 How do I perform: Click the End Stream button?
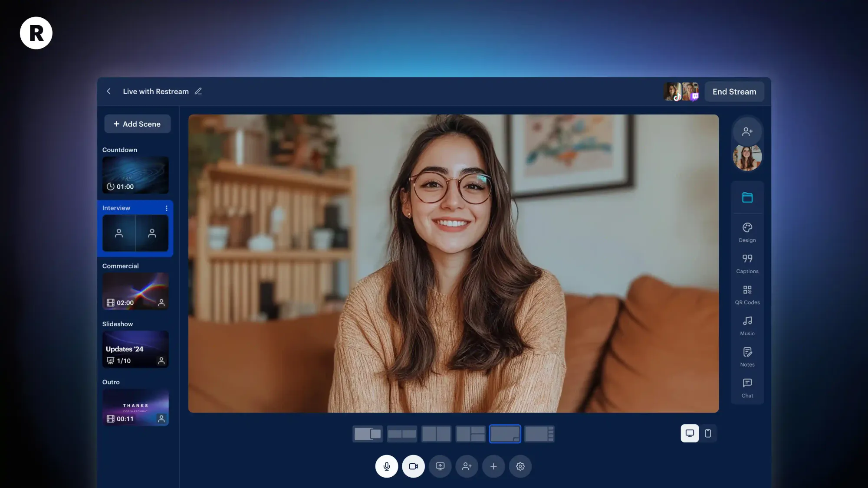pyautogui.click(x=734, y=92)
